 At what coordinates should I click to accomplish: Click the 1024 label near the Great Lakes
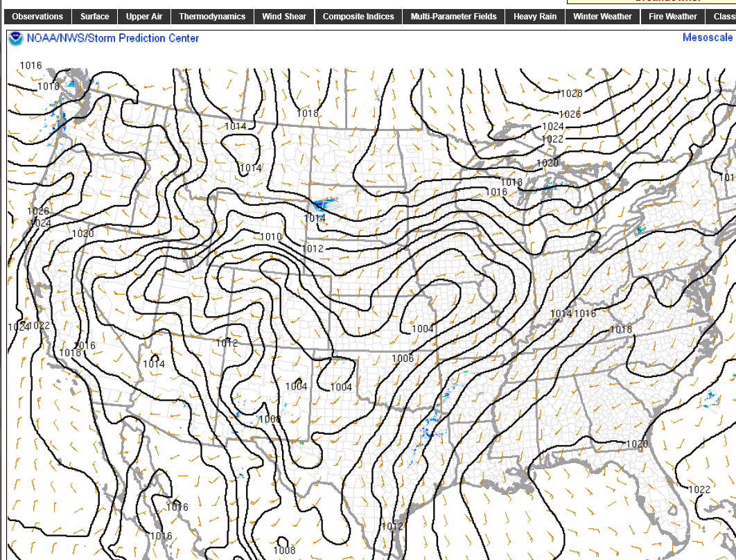point(552,126)
